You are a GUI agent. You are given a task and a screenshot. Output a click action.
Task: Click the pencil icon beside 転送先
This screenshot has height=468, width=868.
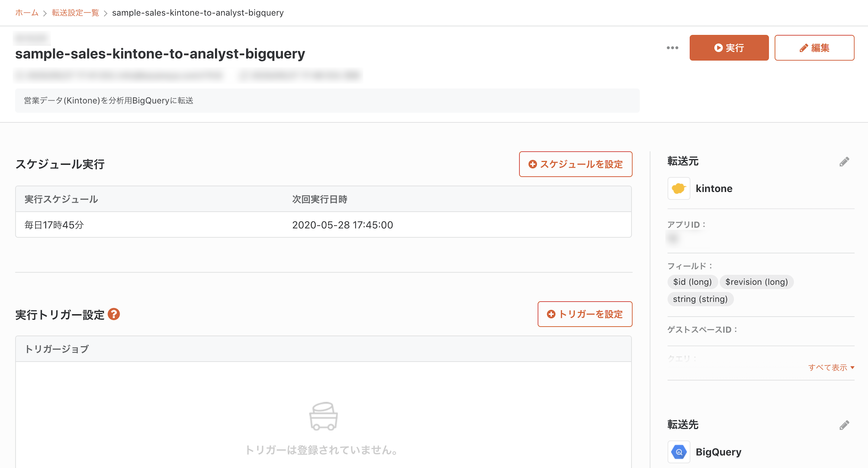tap(844, 425)
